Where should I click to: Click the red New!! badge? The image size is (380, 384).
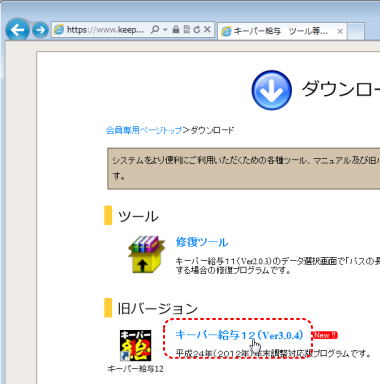point(325,335)
